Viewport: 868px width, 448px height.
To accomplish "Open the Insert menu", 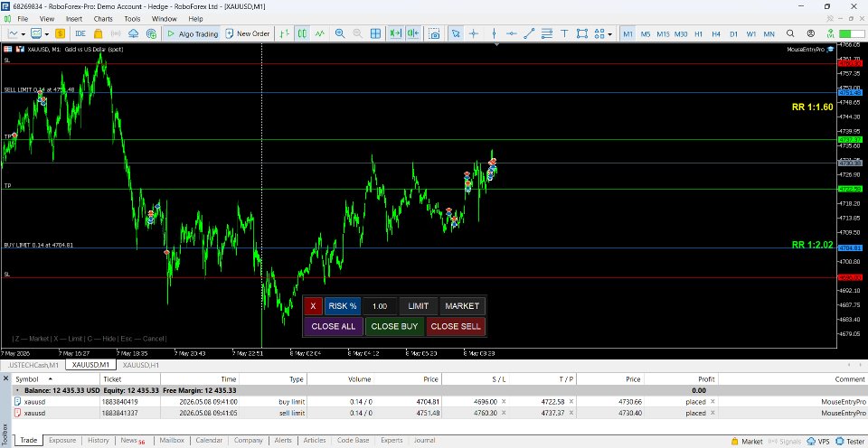I will point(73,19).
